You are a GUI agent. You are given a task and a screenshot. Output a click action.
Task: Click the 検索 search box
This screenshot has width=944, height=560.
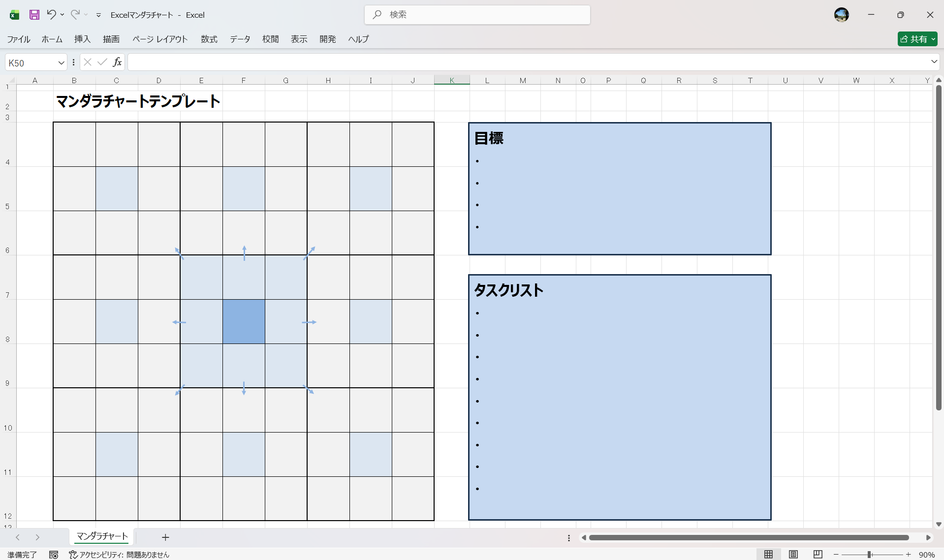point(477,15)
